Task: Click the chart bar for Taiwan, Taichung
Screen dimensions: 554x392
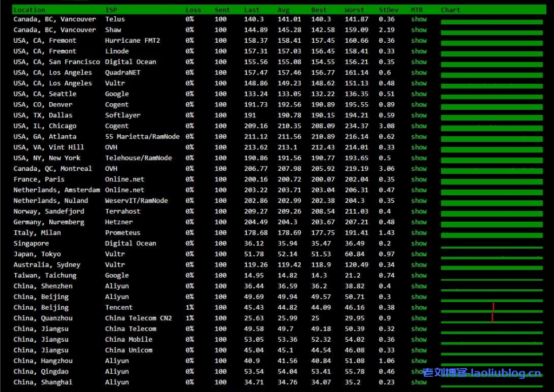Action: click(491, 279)
